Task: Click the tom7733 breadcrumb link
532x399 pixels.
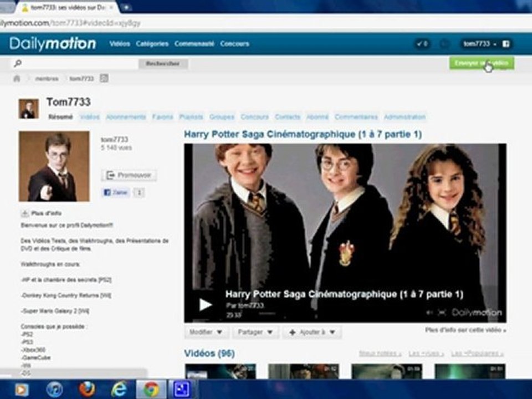Action: pos(81,79)
